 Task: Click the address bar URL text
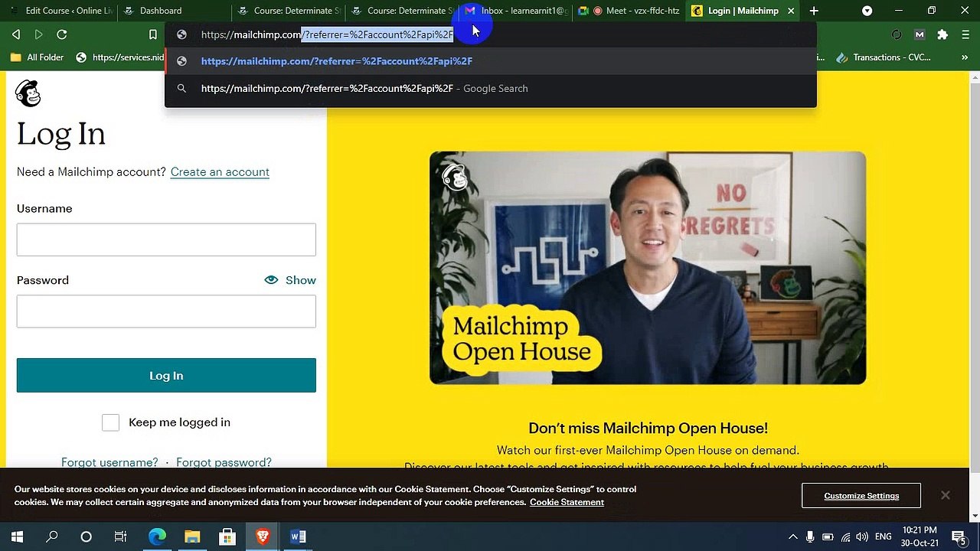pos(327,34)
